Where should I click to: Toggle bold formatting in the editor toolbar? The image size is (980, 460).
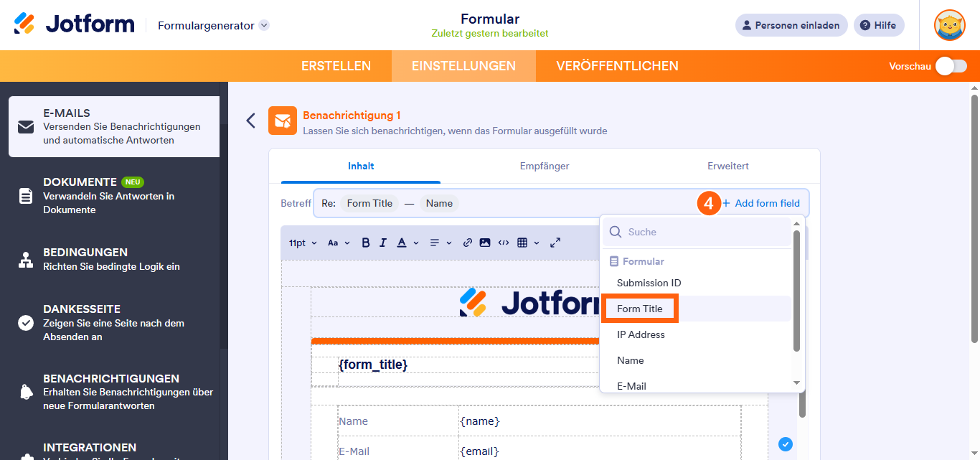366,243
